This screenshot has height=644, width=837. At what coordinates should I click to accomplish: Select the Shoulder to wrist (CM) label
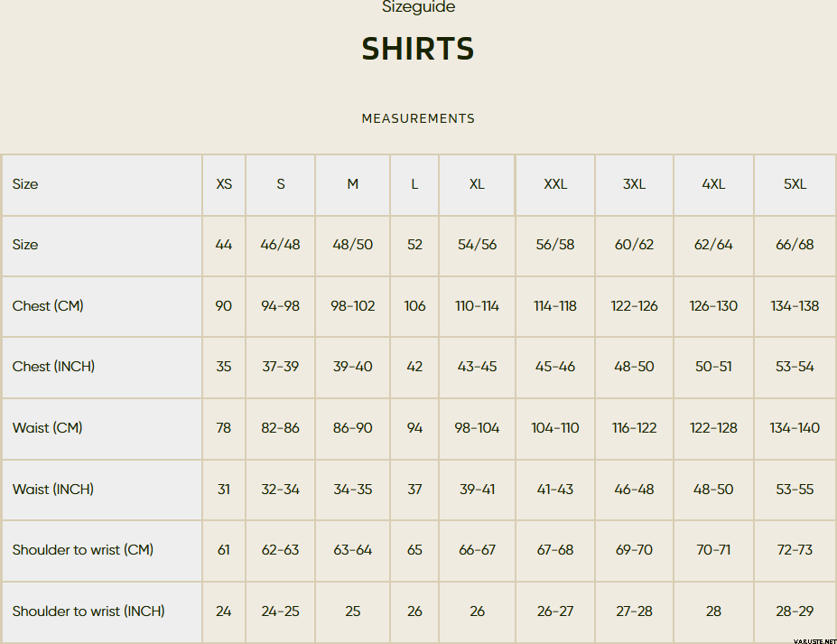(x=83, y=550)
